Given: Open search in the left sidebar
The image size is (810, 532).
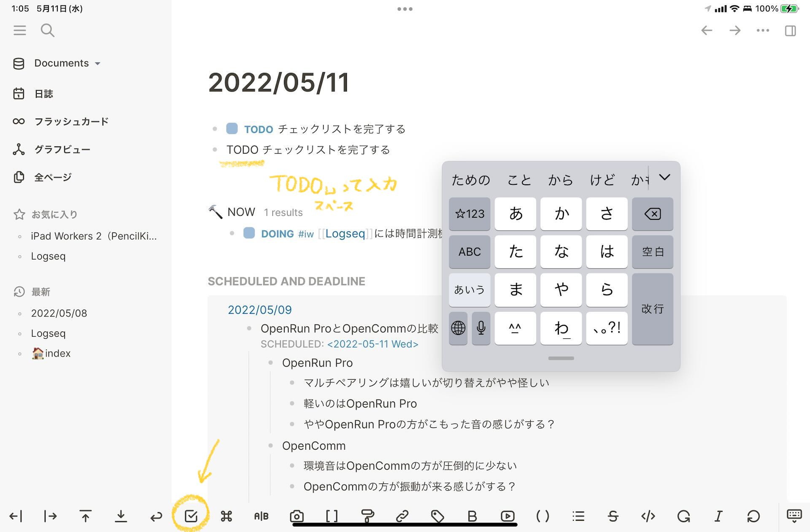Looking at the screenshot, I should coord(47,30).
